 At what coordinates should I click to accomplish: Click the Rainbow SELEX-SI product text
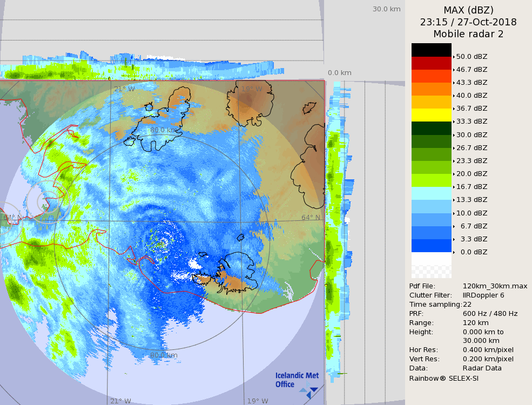click(443, 378)
